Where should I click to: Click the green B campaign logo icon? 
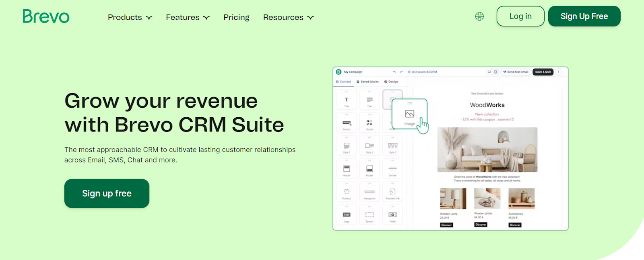pos(339,72)
